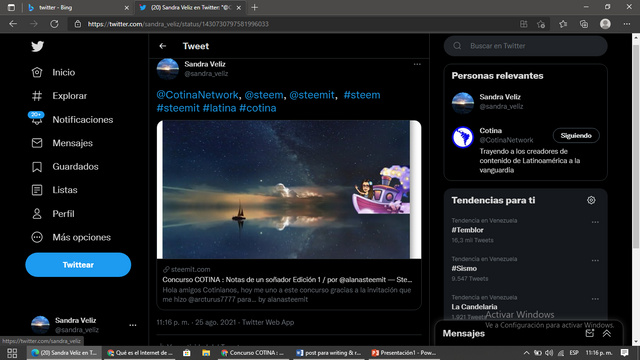Open options for La Candelaria trend
This screenshot has width=640, height=360.
pos(595,299)
